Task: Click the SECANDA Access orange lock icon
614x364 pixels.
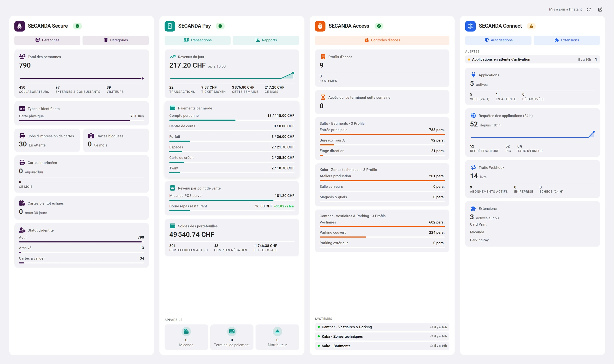Action: pyautogui.click(x=320, y=26)
